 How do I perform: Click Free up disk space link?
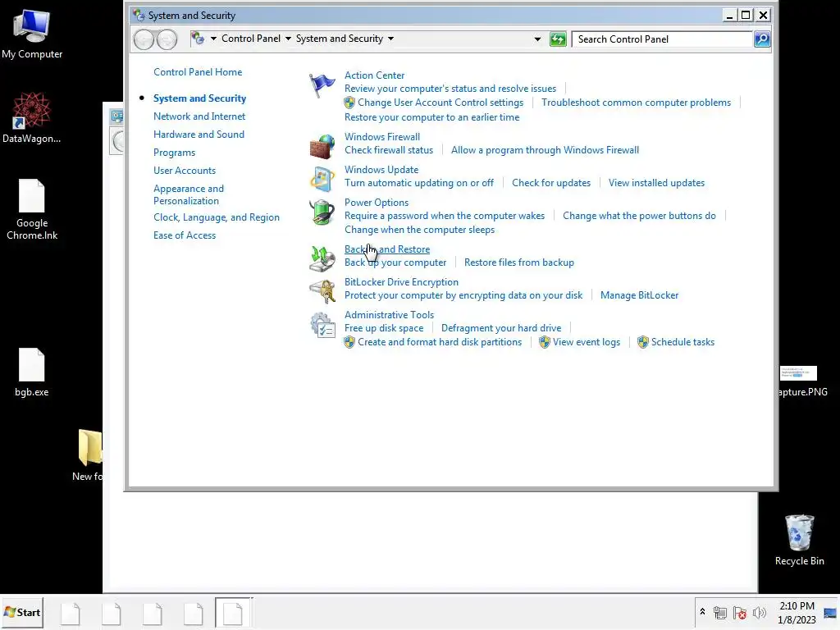click(x=384, y=328)
